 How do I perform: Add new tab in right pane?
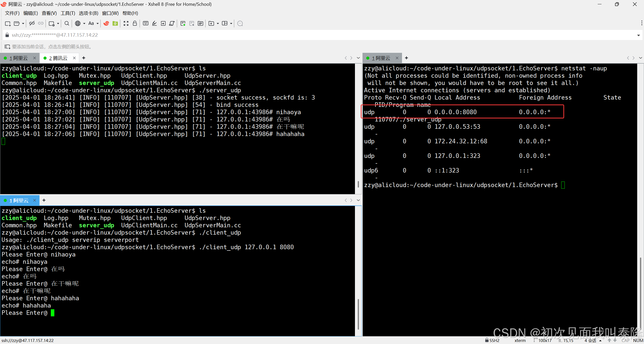[406, 58]
